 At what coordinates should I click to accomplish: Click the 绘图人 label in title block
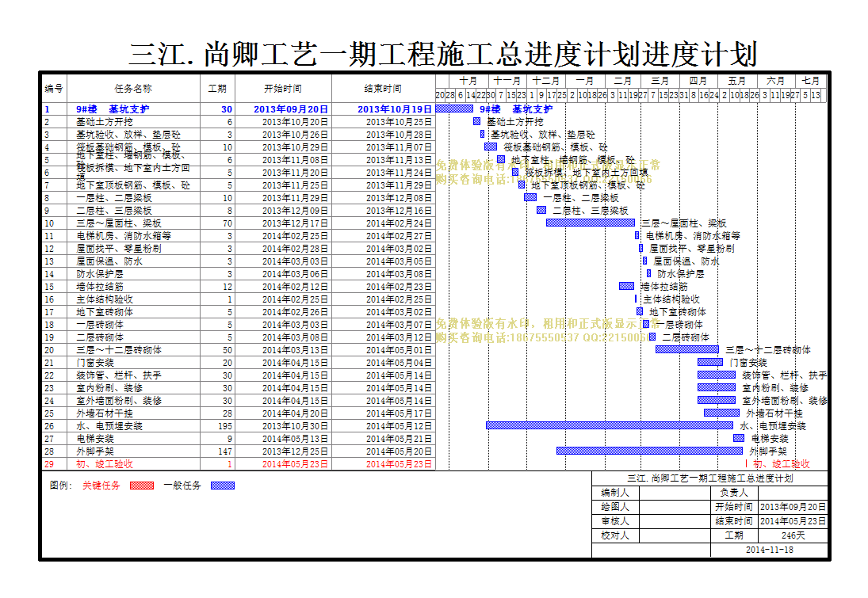click(615, 507)
